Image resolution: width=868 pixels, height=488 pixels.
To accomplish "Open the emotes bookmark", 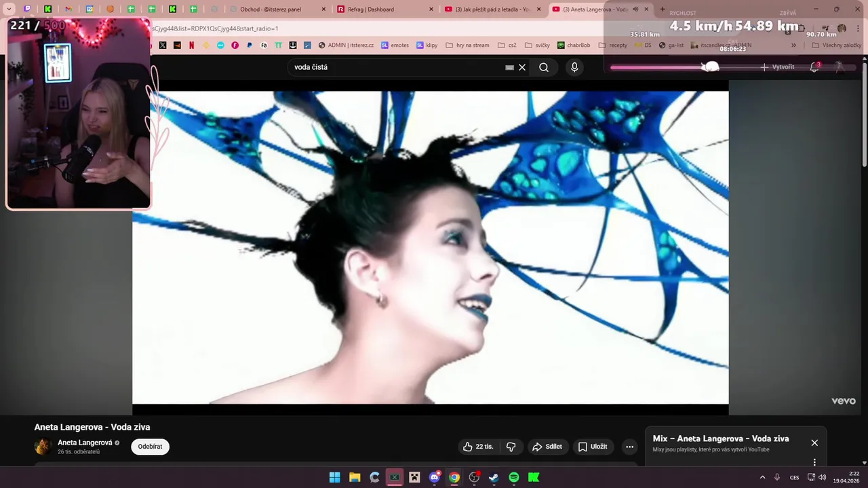I will pos(395,45).
